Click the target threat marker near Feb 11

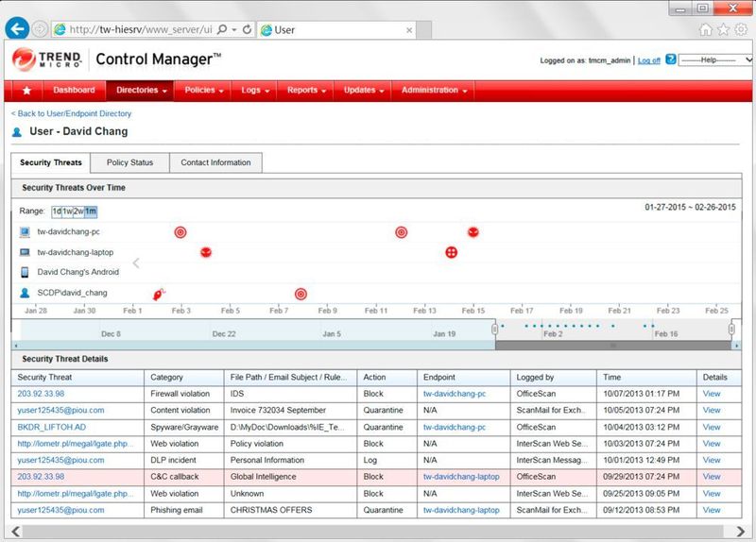[x=401, y=232]
